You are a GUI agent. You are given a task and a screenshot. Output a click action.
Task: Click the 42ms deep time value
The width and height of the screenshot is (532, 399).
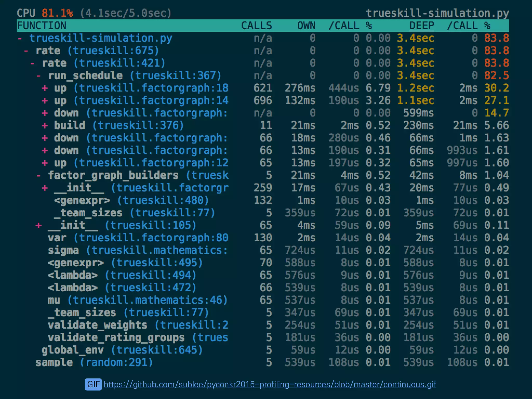pos(422,176)
